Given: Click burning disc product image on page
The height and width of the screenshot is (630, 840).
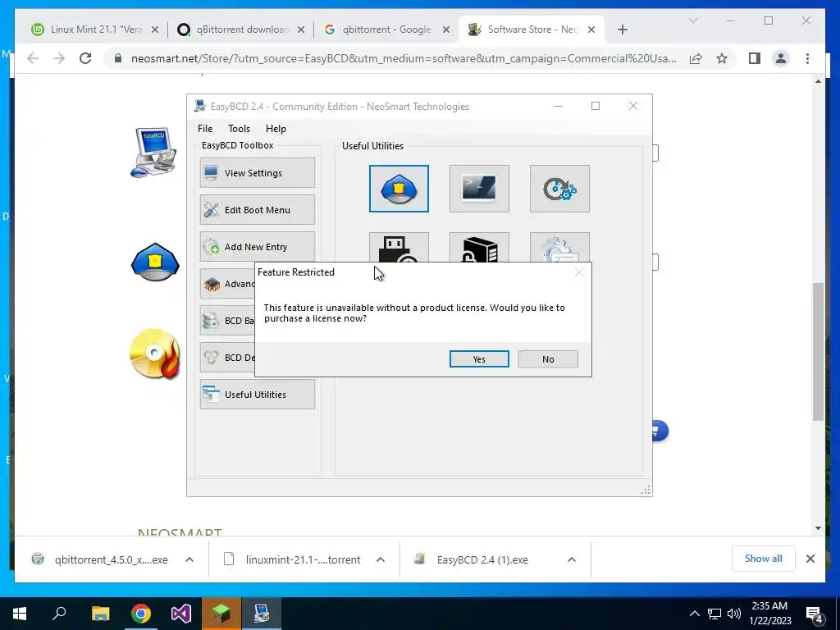Looking at the screenshot, I should pos(155,354).
